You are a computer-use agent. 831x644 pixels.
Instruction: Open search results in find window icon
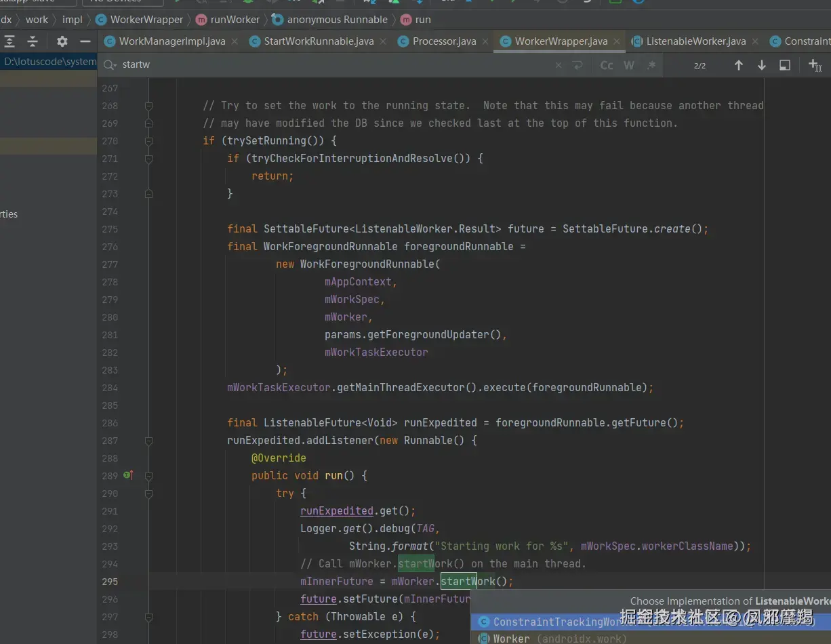pyautogui.click(x=785, y=66)
